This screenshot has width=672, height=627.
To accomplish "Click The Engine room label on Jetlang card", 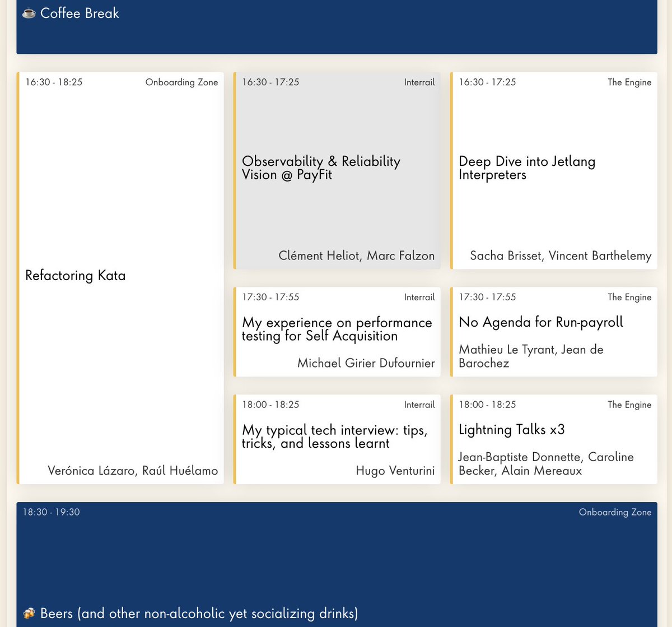I will point(629,82).
